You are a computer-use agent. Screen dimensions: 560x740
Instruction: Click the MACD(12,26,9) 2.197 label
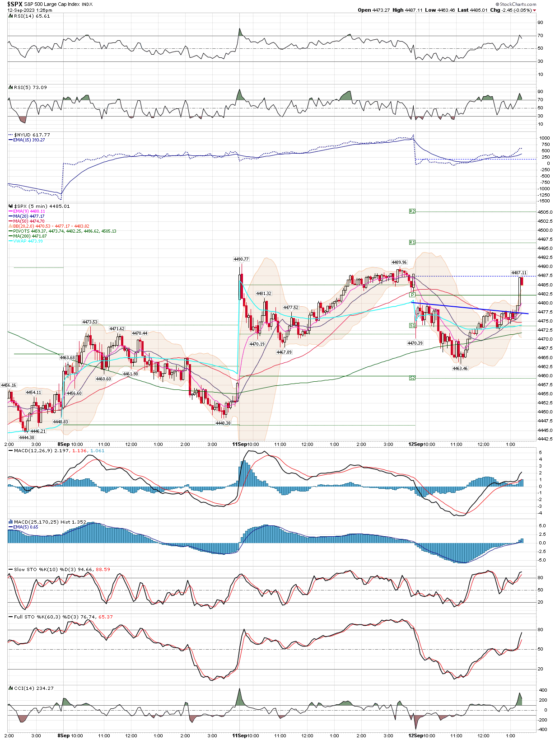pyautogui.click(x=42, y=451)
